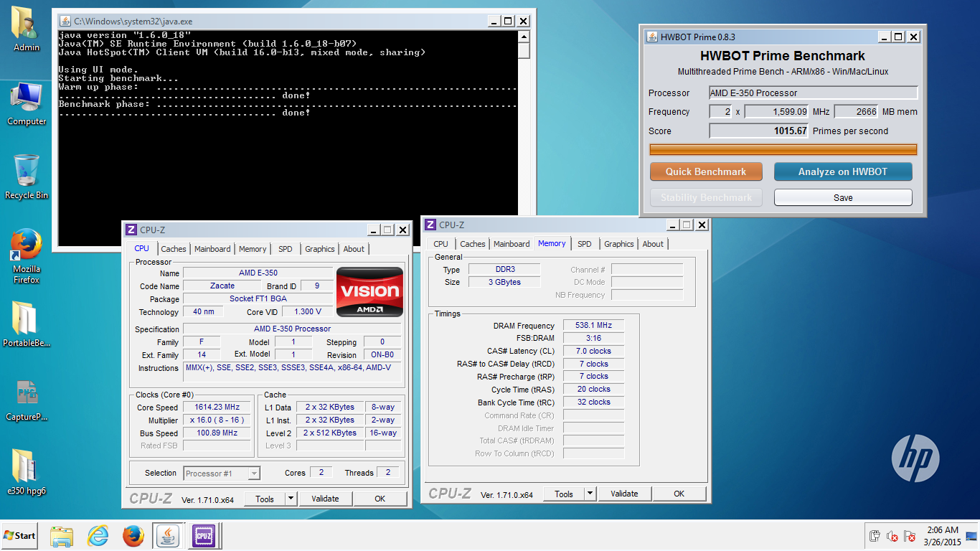Click Validate in left CPU-Z window
The width and height of the screenshot is (980, 551).
point(324,499)
